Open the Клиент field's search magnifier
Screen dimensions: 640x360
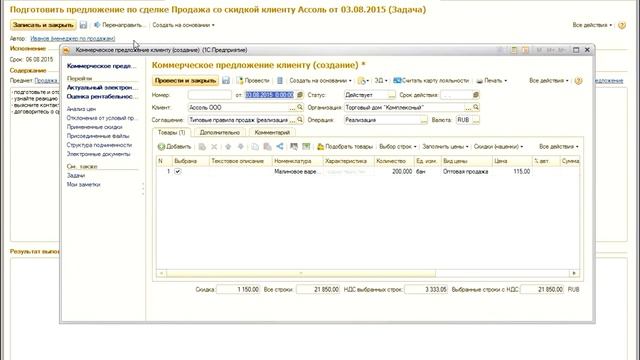300,107
